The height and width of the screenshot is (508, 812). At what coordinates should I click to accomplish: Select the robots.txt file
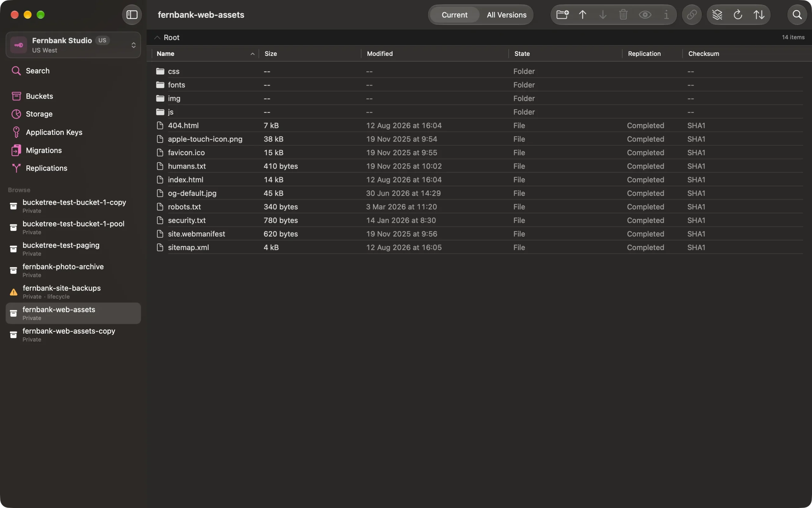click(479, 207)
